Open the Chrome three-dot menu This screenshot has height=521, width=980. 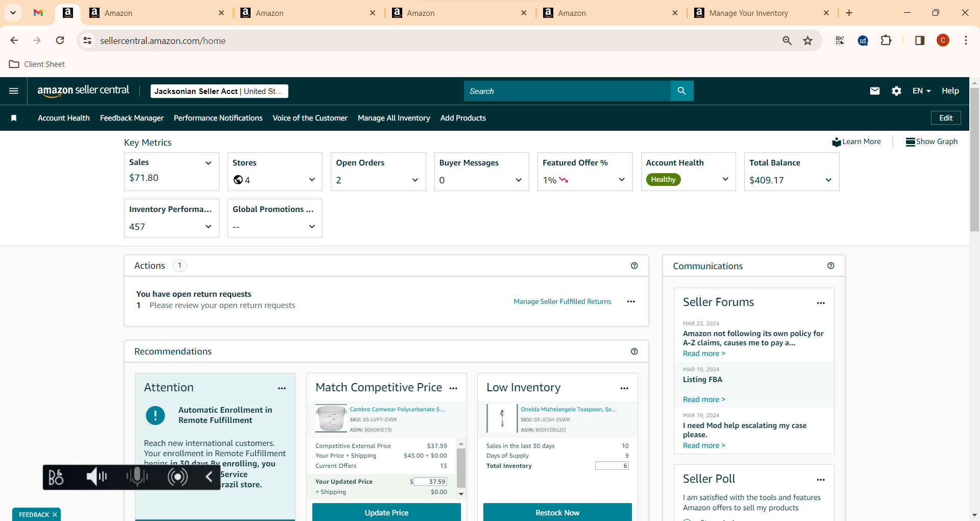(966, 40)
